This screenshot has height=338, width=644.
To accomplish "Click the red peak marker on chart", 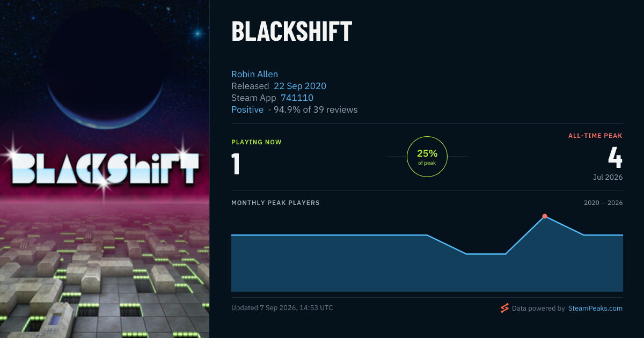I will tap(545, 216).
